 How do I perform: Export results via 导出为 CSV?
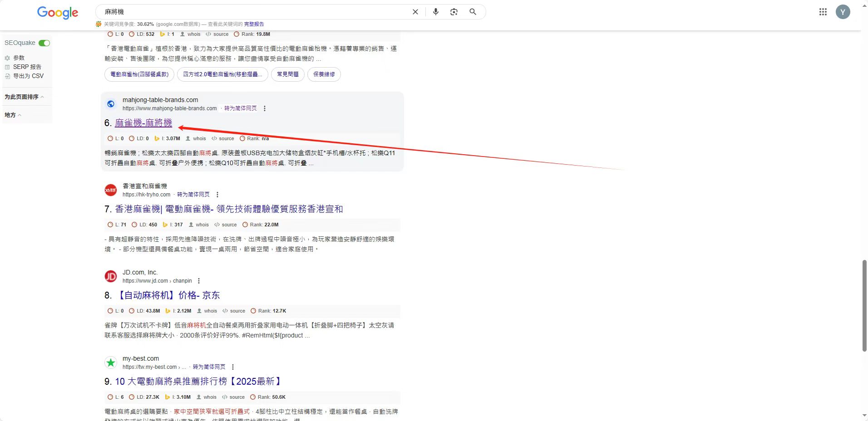tap(28, 76)
